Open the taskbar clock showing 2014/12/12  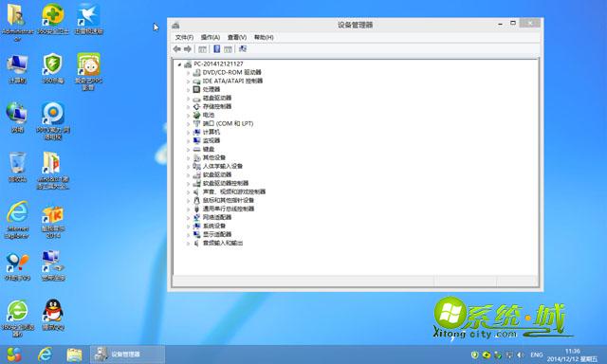click(572, 355)
